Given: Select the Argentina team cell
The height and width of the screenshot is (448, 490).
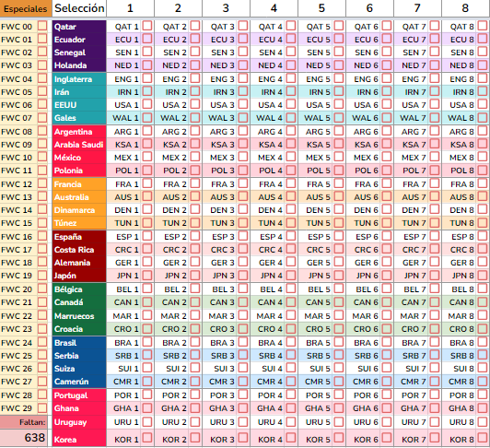Looking at the screenshot, I should coord(79,132).
